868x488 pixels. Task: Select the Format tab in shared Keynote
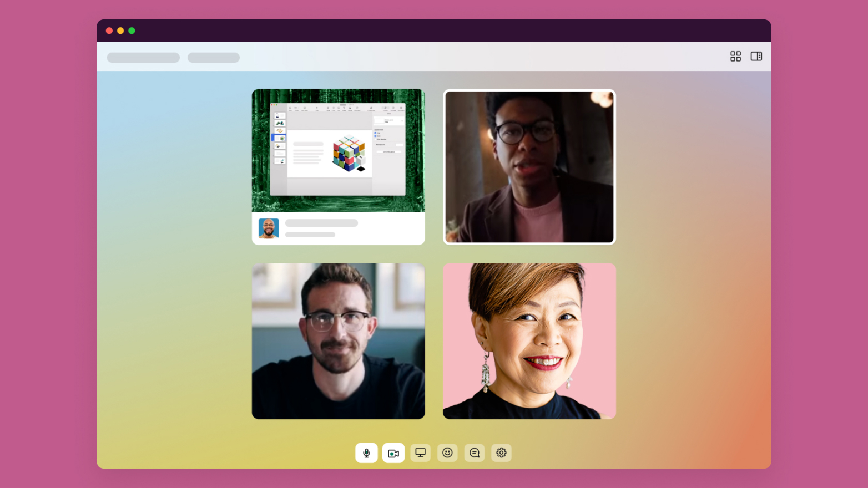coord(385,108)
